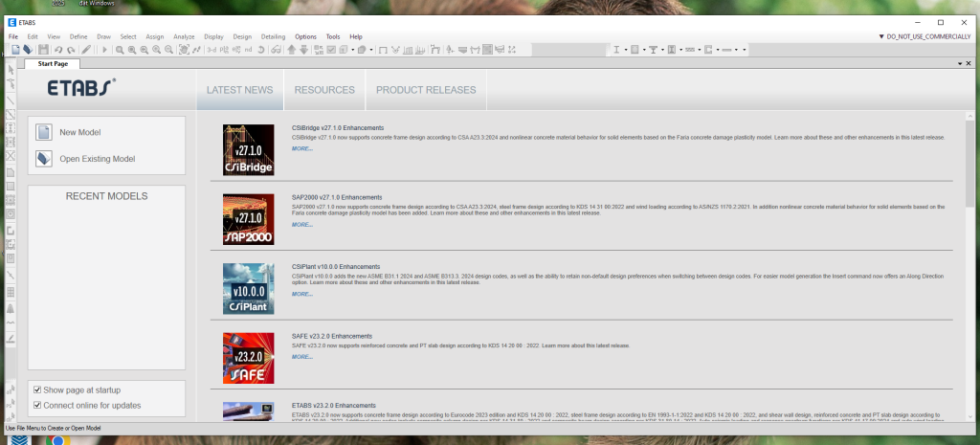Image resolution: width=980 pixels, height=445 pixels.
Task: Click the SAFE v23.2.0 thumbnail
Action: click(248, 358)
